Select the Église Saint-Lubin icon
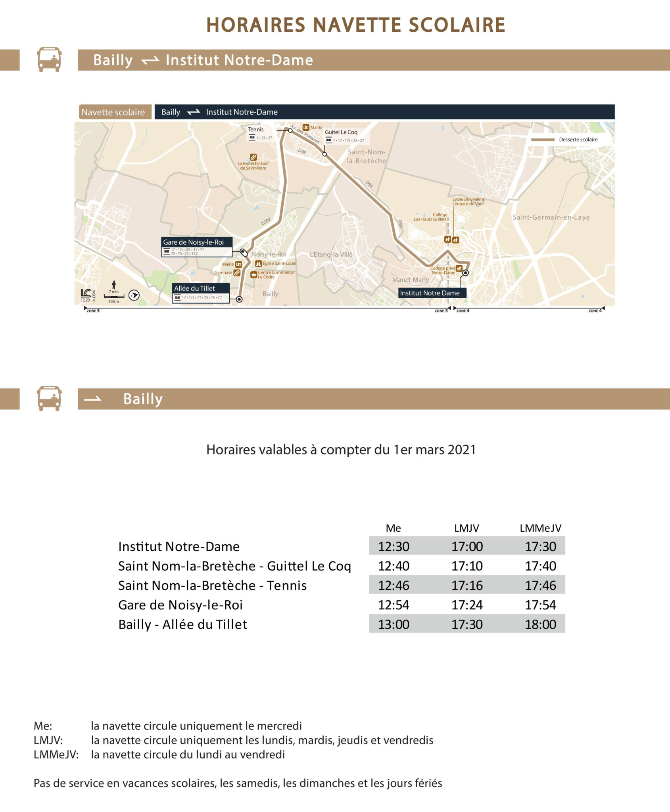This screenshot has height=812, width=670. [x=258, y=263]
